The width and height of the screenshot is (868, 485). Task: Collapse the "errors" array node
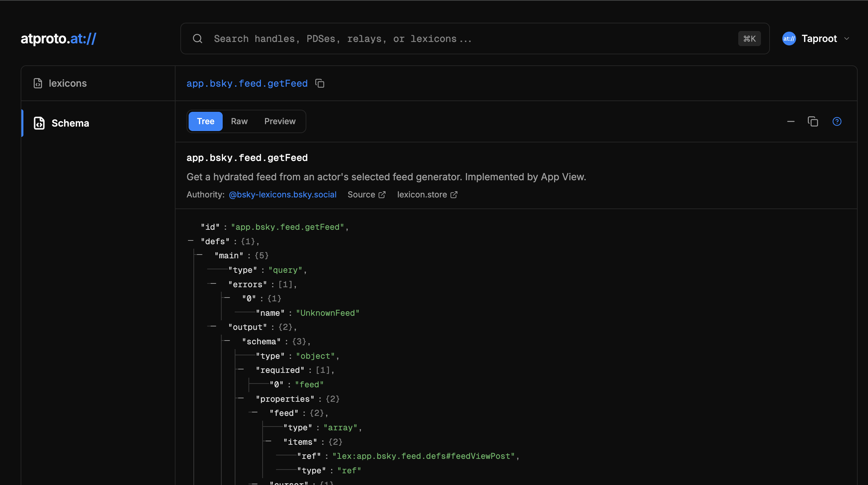213,284
